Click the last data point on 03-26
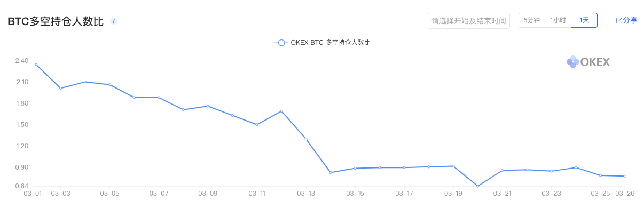The height and width of the screenshot is (208, 644). 625,176
